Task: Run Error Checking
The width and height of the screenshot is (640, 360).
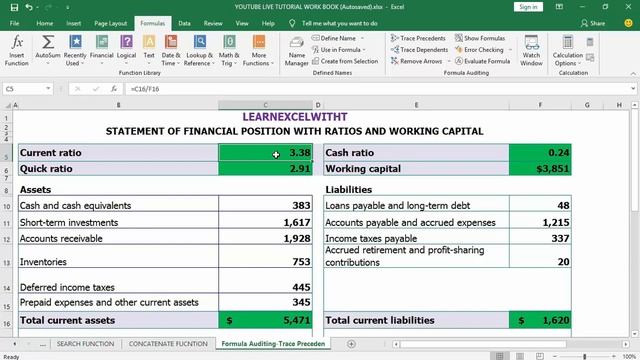Action: 479,49
